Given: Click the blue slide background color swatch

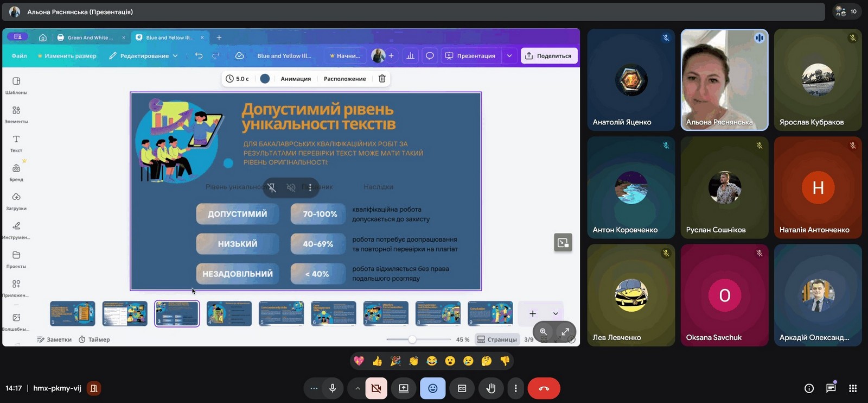Looking at the screenshot, I should pyautogui.click(x=265, y=79).
